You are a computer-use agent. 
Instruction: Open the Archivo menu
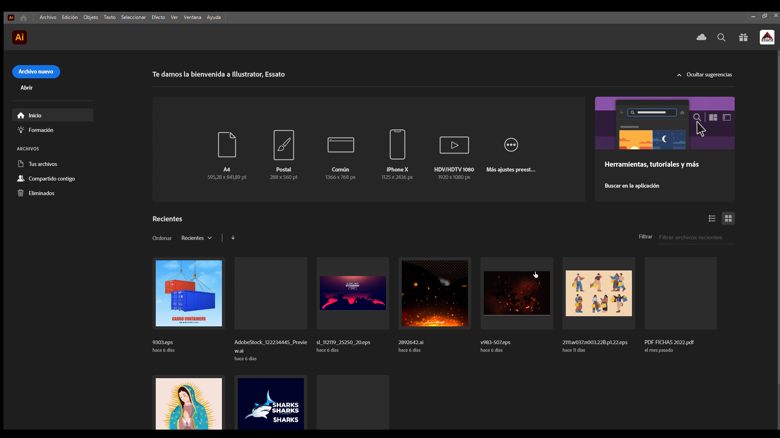[48, 17]
